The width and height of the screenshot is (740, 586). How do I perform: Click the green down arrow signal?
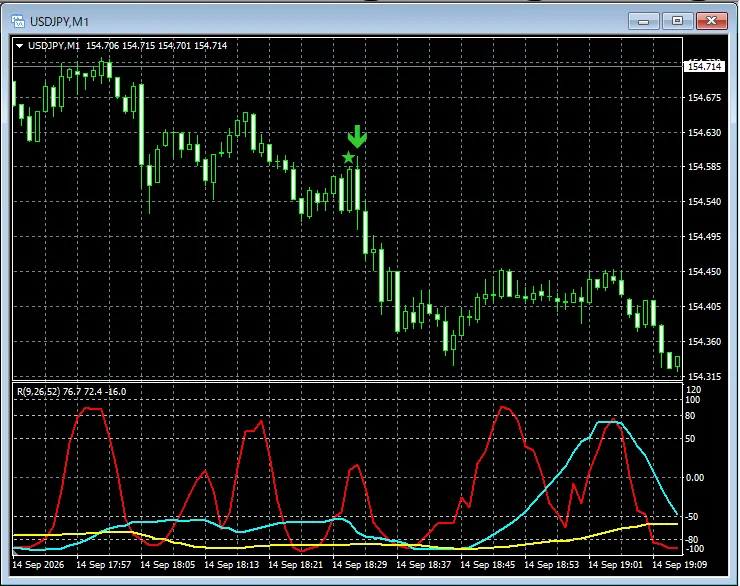pyautogui.click(x=357, y=137)
